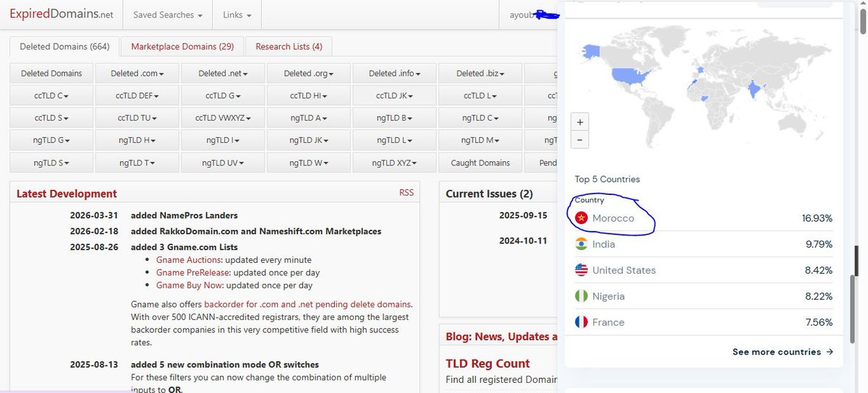868x393 pixels.
Task: Open the ccTLD G dropdown
Action: click(223, 95)
